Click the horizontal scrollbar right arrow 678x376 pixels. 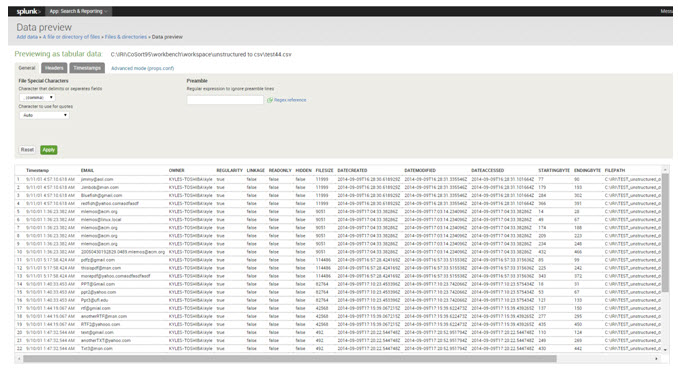coord(656,359)
